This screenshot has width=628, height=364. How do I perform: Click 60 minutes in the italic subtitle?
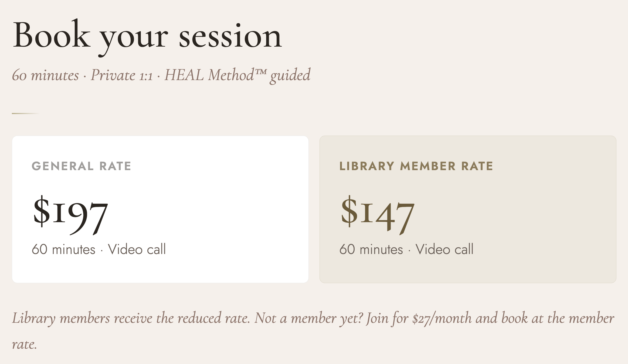pyautogui.click(x=45, y=75)
